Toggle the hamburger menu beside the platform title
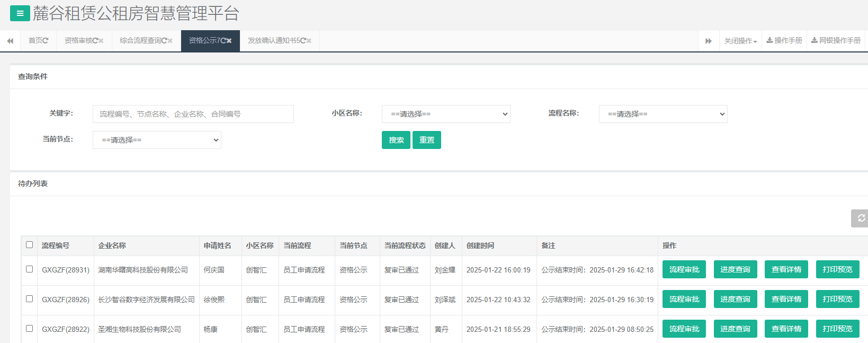Screen dimensions: 868x343 (20, 13)
